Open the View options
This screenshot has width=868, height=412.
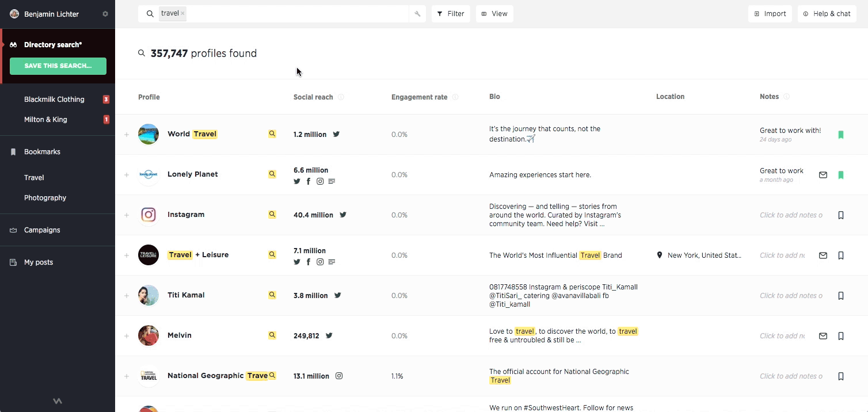(494, 14)
